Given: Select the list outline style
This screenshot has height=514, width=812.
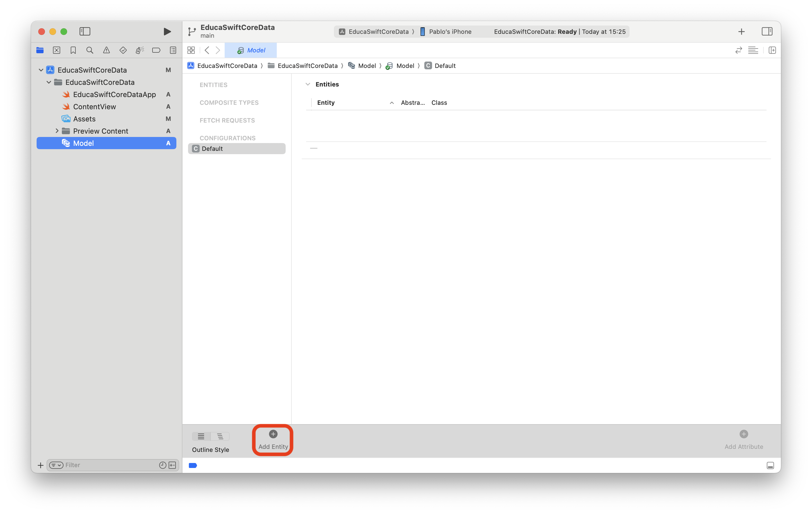Looking at the screenshot, I should pos(201,436).
